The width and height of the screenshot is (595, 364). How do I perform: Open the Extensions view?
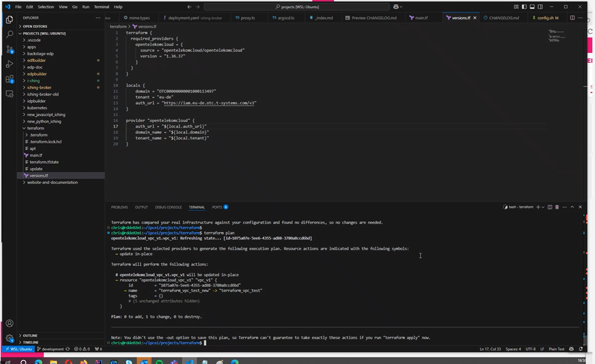pos(10,79)
